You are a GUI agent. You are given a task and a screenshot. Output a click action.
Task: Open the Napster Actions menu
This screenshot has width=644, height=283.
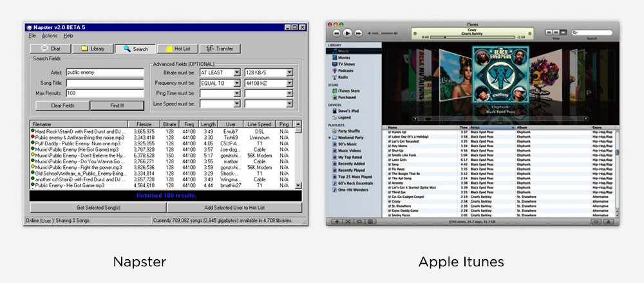pos(50,35)
